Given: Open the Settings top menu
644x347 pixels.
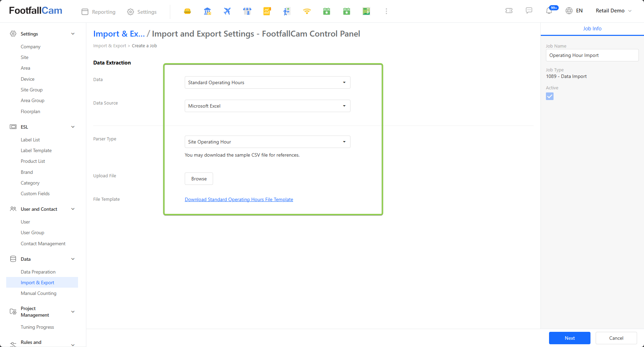Looking at the screenshot, I should pos(142,12).
